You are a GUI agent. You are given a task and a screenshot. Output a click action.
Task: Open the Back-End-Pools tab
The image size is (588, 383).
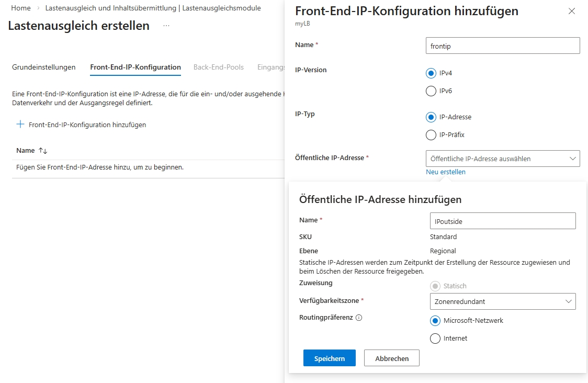tap(219, 67)
